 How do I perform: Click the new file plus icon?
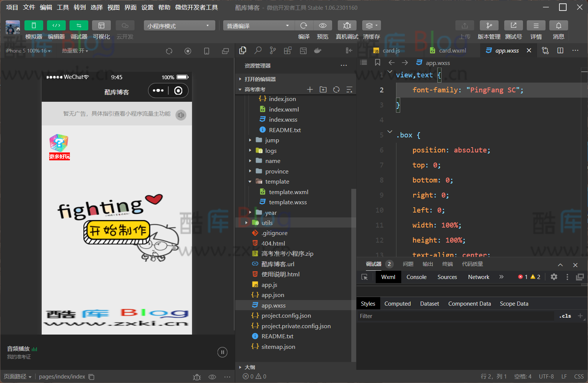(x=310, y=89)
